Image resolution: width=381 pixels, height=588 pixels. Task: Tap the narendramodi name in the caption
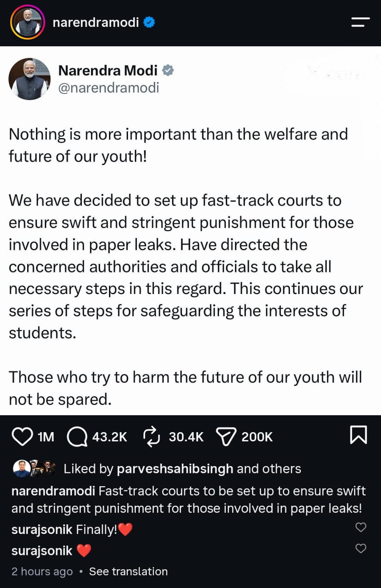53,491
